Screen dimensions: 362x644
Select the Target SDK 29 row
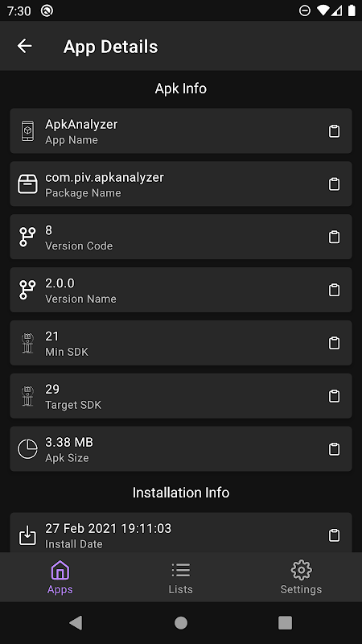tap(181, 396)
